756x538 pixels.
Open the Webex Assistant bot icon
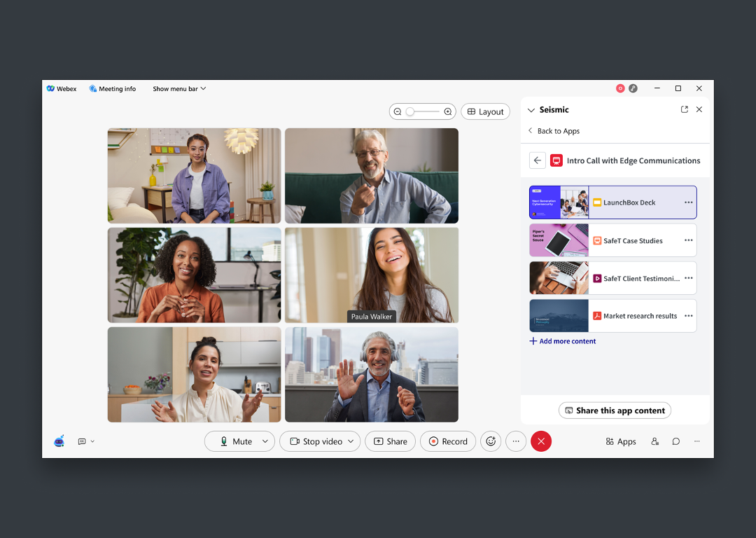click(59, 441)
